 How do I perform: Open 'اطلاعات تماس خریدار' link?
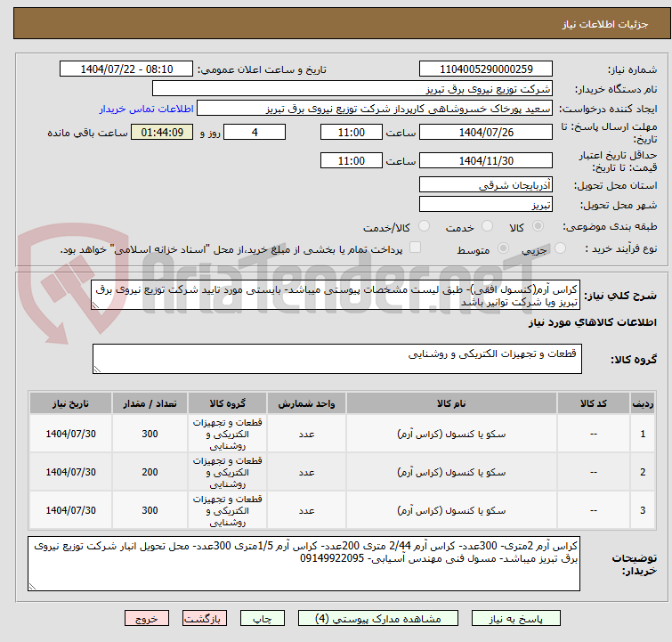pos(147,109)
